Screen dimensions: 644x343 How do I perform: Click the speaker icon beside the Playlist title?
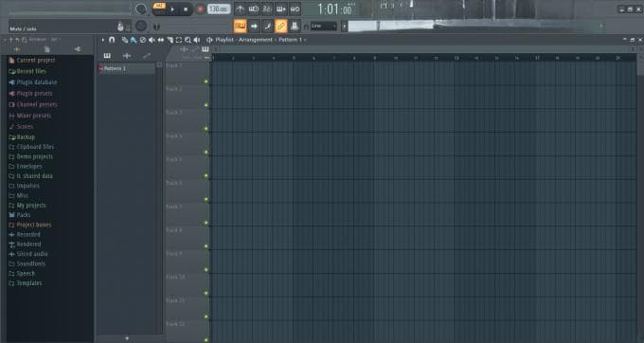tap(209, 40)
